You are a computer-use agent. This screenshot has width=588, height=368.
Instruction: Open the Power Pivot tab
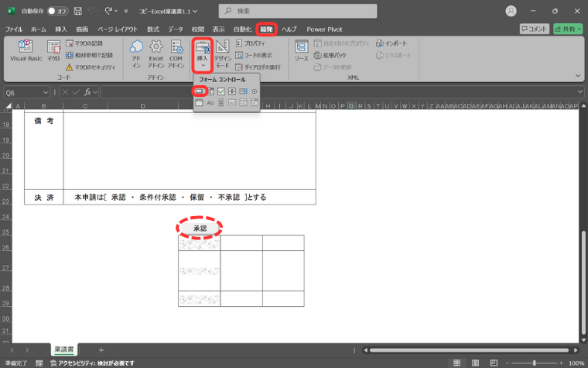coord(324,29)
